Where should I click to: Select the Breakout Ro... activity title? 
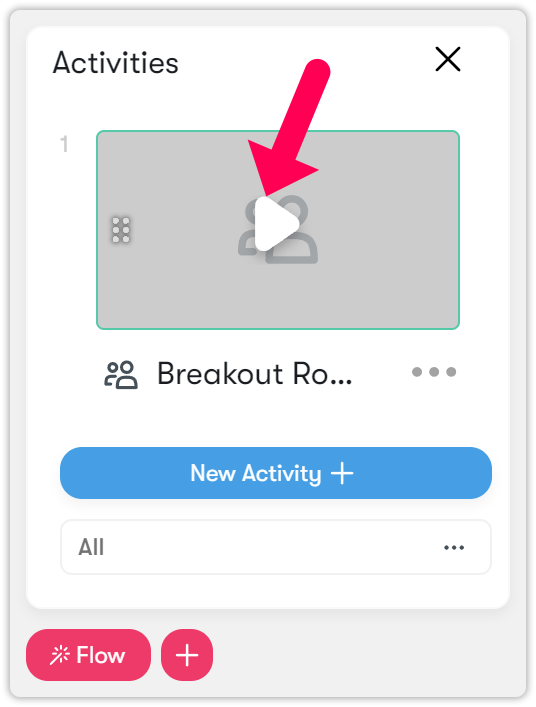[x=254, y=374]
